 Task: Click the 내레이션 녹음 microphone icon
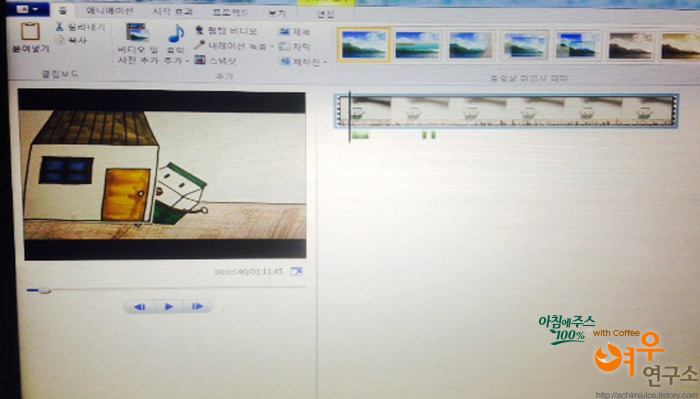[200, 45]
